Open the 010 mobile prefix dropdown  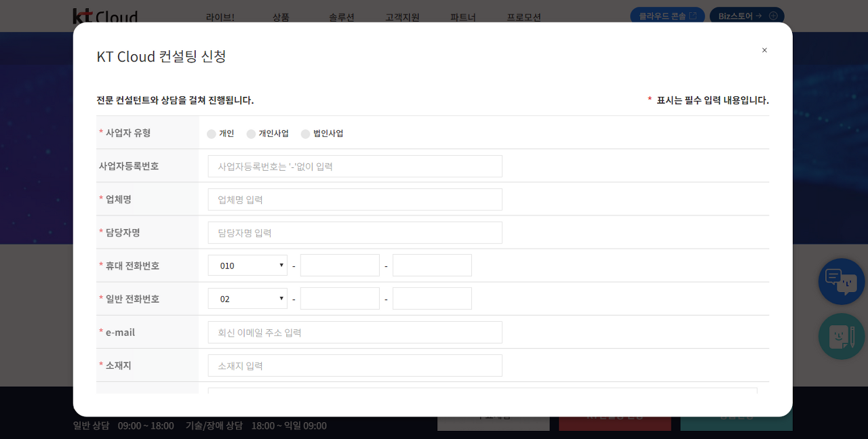(248, 265)
